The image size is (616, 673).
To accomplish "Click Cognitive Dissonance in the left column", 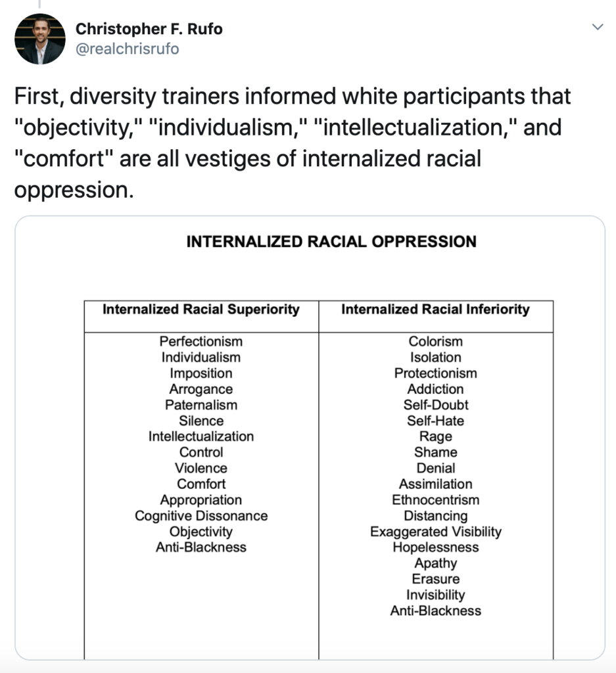I will tap(201, 515).
